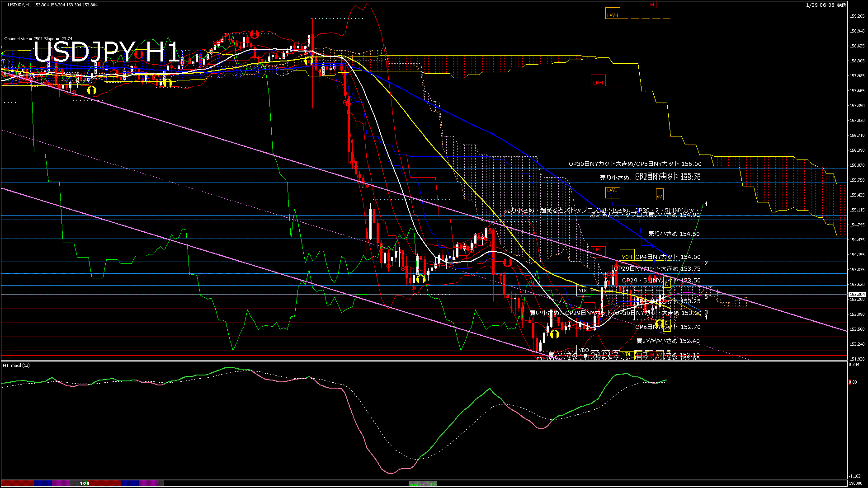Click the H1 macd (12) indicator label
The image size is (868, 488).
click(16, 365)
